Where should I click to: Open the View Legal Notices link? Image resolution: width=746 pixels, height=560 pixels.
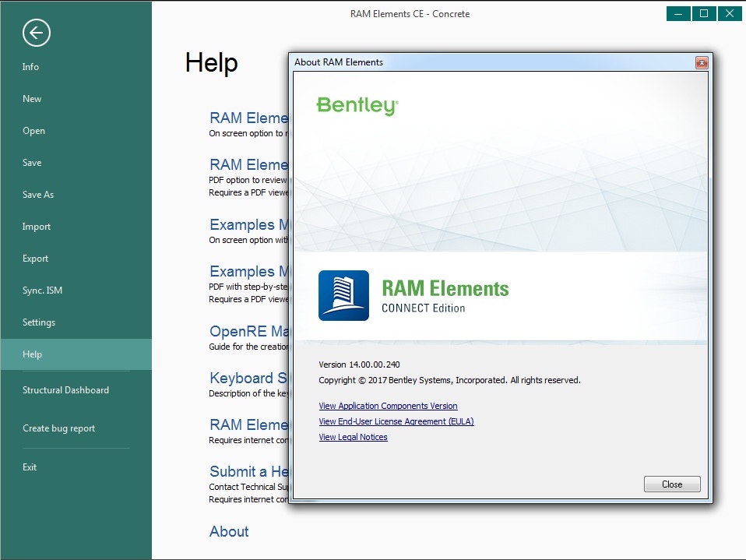pos(353,437)
